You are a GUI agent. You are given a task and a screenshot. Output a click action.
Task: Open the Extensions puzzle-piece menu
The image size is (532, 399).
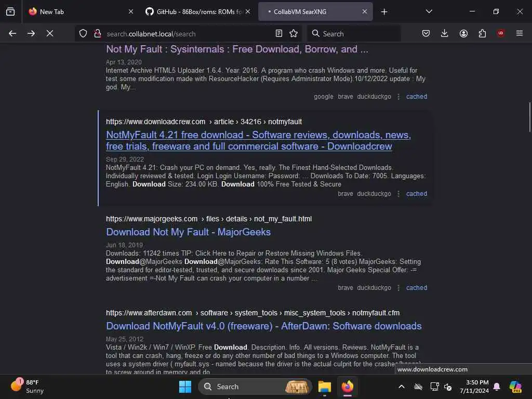(482, 34)
